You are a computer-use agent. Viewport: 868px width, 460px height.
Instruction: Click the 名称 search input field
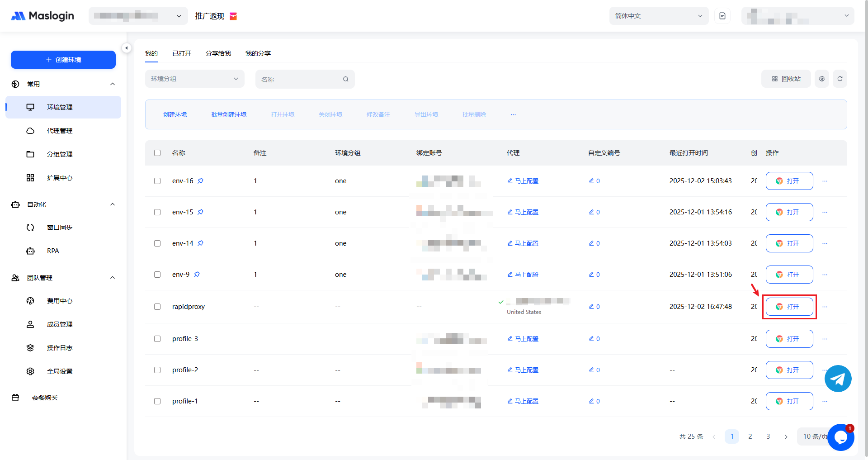point(300,79)
